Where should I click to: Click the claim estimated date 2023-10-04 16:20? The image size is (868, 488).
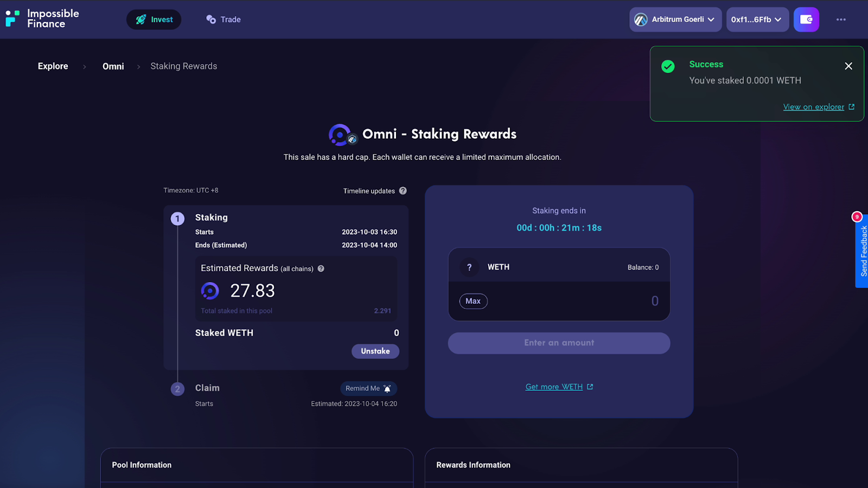pyautogui.click(x=371, y=404)
